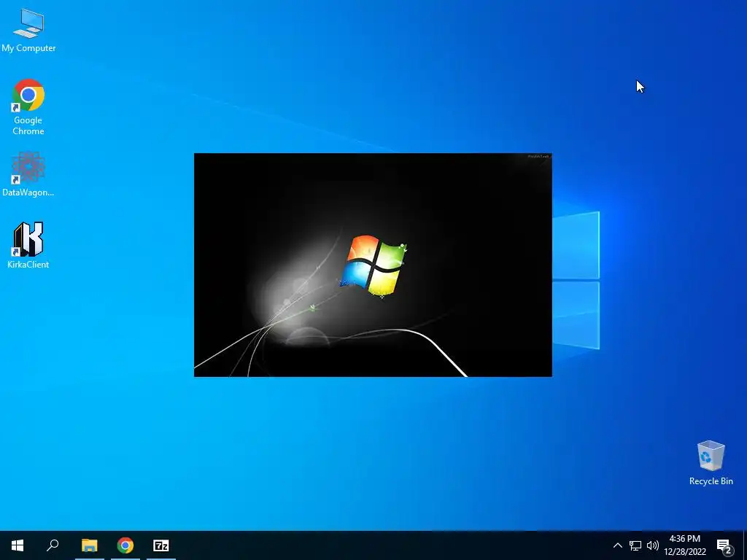This screenshot has height=560, width=747.
Task: Switch to Chrome in the taskbar
Action: (x=125, y=545)
